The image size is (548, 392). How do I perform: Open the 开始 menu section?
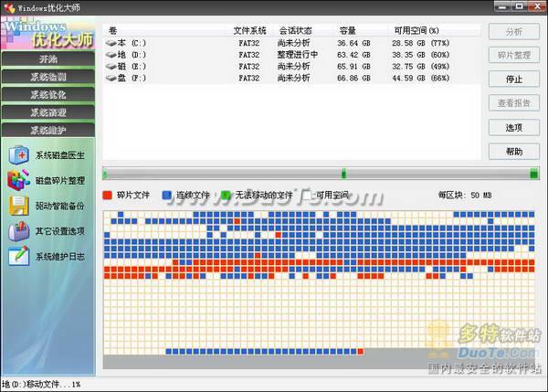pos(48,58)
